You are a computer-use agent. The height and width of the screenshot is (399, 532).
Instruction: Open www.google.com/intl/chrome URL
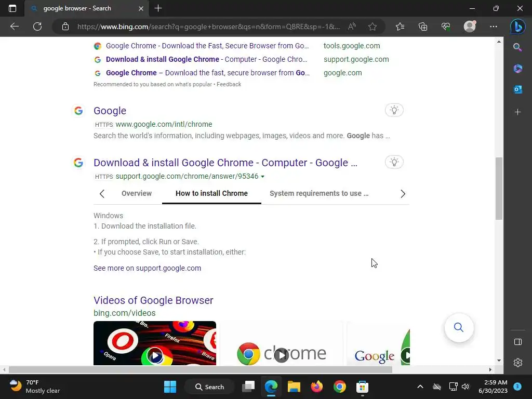pyautogui.click(x=164, y=125)
